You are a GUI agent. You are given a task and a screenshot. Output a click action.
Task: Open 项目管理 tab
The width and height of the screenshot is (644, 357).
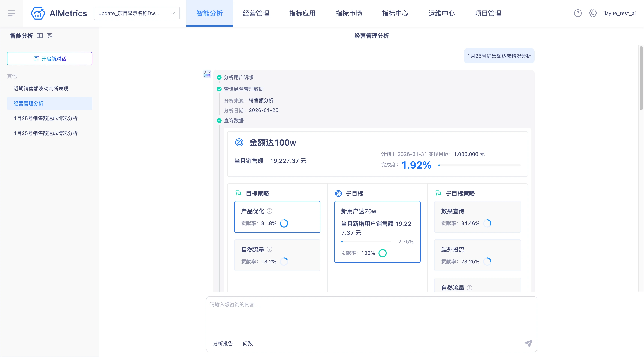click(x=488, y=13)
